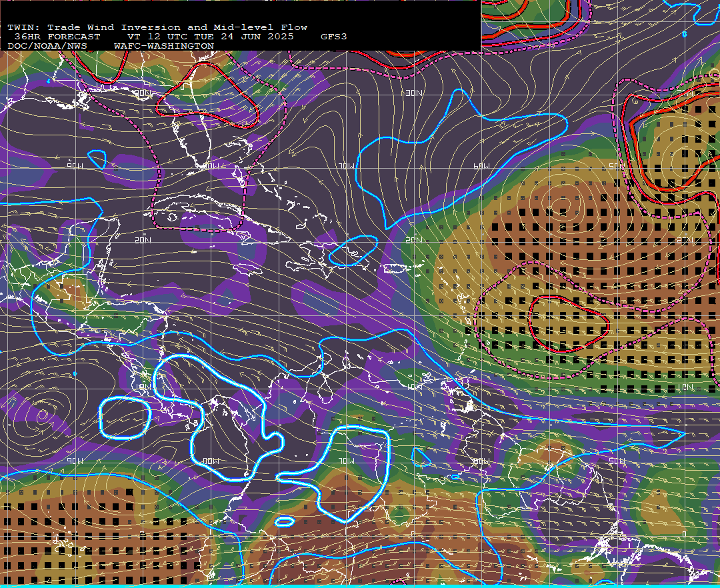Click the 'WAFC-WASHINGTON' label in header
Image resolution: width=720 pixels, height=588 pixels.
pyautogui.click(x=164, y=46)
